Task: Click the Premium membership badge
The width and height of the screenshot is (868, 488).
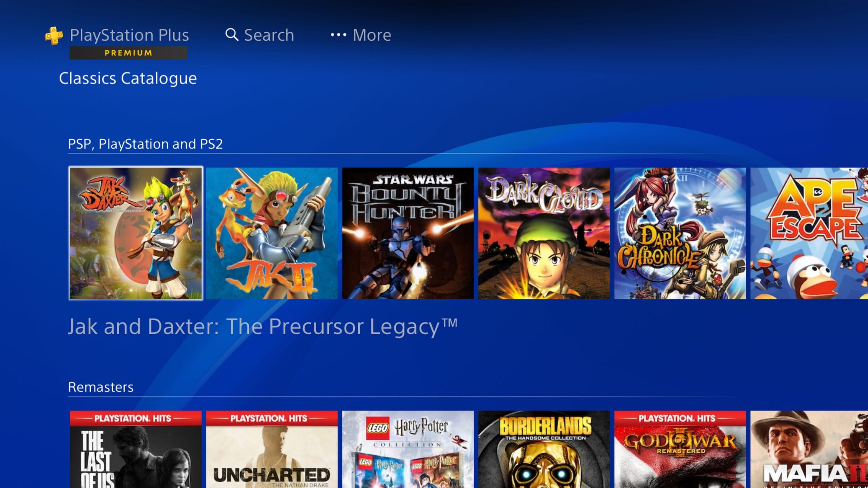Action: pos(128,53)
